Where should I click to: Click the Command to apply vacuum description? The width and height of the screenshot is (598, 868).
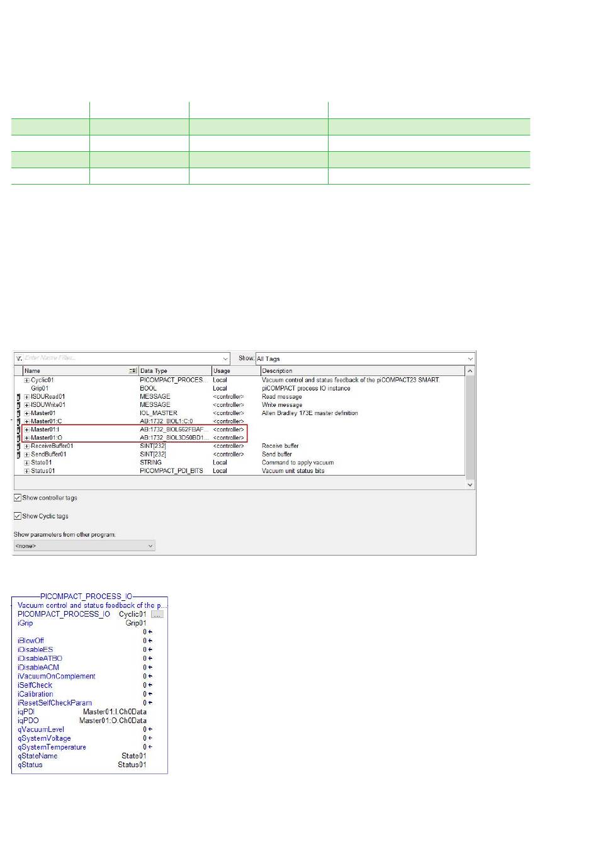click(298, 462)
